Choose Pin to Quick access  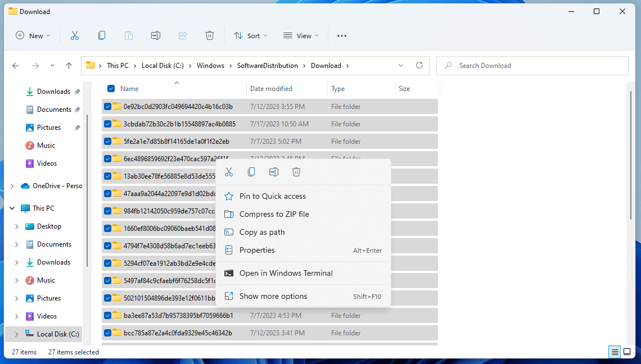[x=303, y=196]
